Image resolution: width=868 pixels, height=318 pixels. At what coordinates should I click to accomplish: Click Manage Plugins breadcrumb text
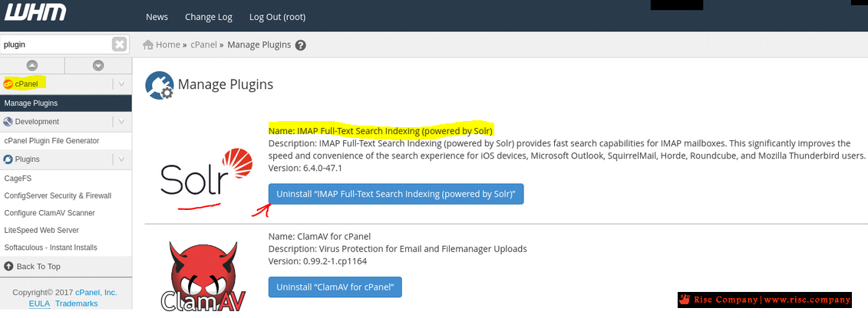259,44
